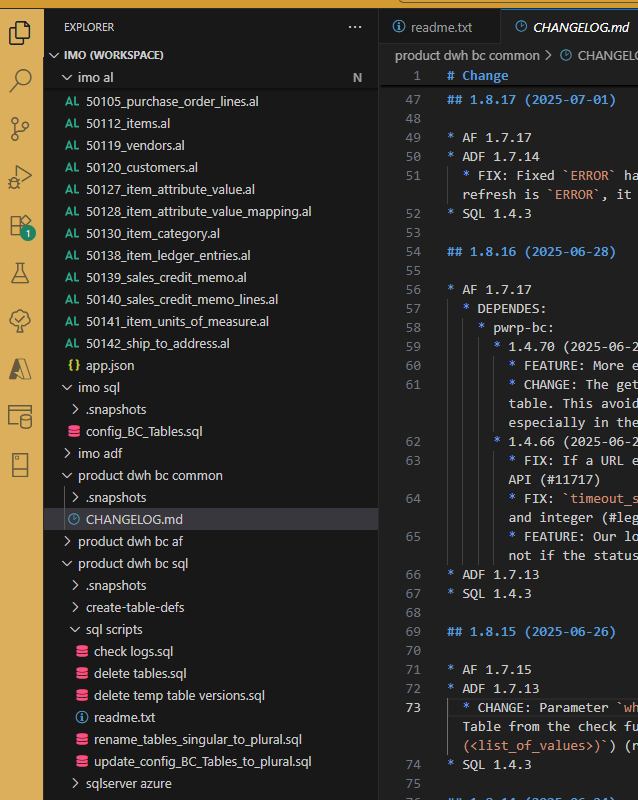Click line number 73 in gutter
The width and height of the screenshot is (638, 800).
[x=413, y=708]
